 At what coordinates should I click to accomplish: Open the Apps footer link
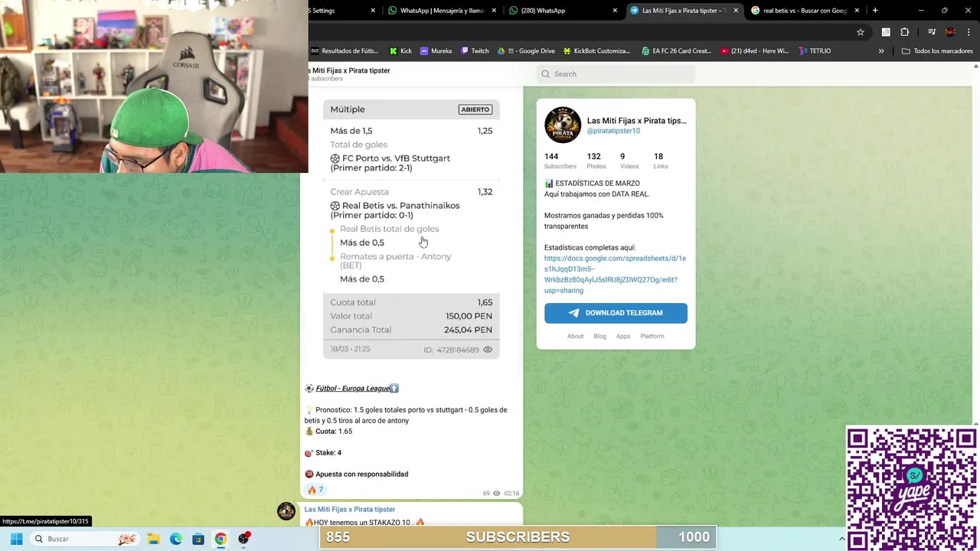pyautogui.click(x=623, y=336)
